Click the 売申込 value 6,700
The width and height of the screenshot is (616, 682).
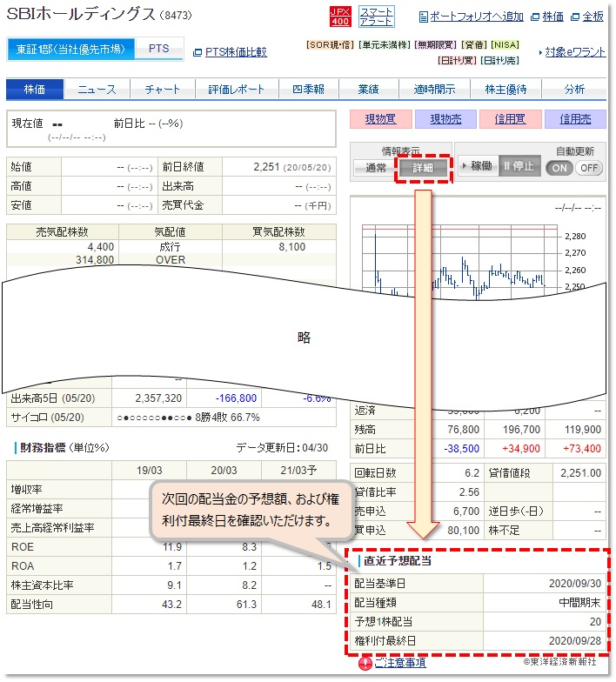point(466,512)
